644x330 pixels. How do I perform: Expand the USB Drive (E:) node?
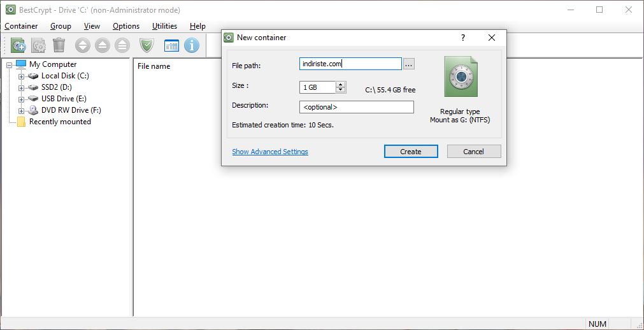click(x=21, y=99)
